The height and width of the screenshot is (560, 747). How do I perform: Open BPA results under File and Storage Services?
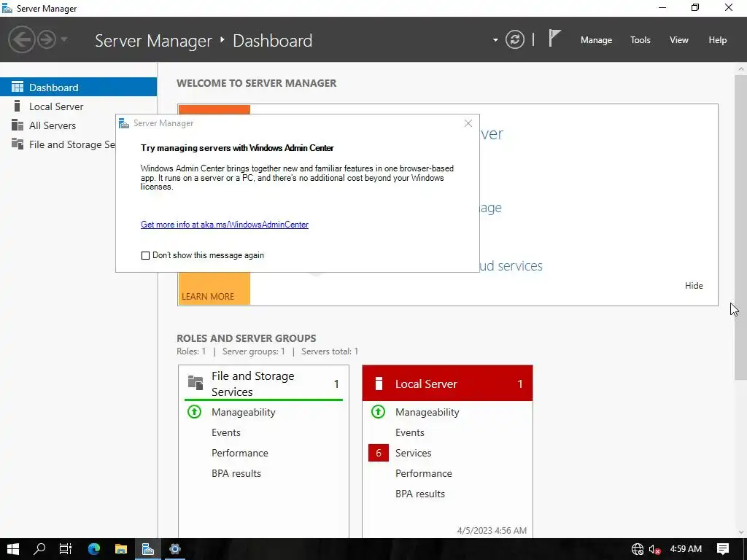(x=236, y=473)
